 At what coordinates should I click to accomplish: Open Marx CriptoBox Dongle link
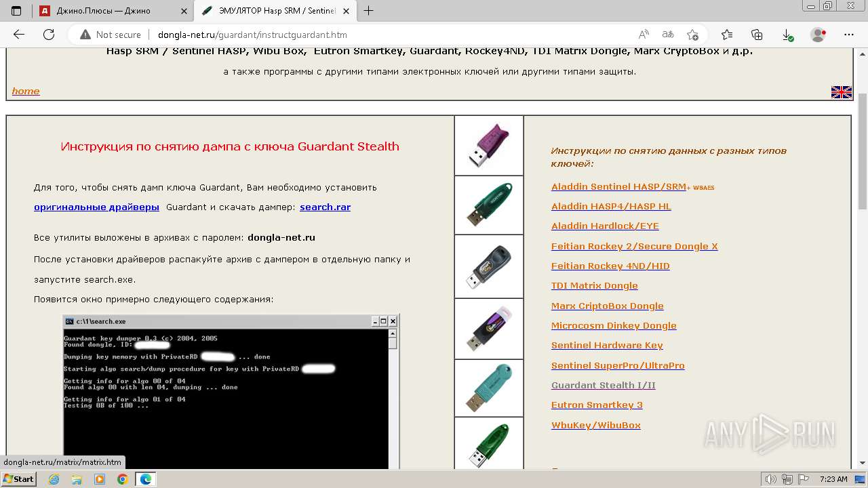(607, 306)
